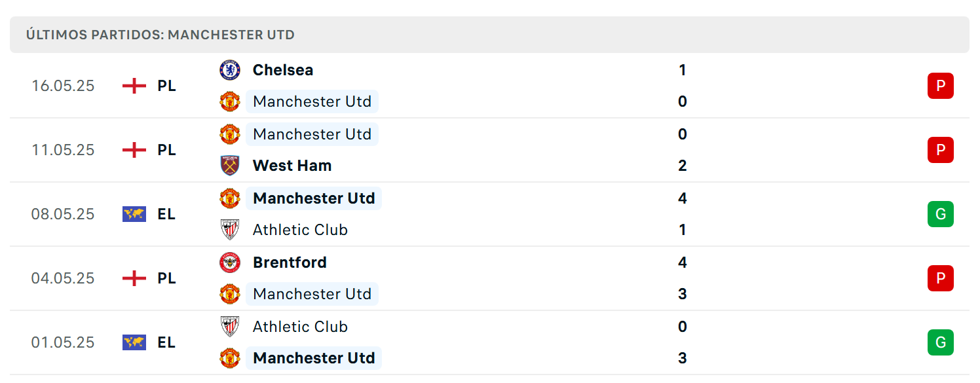Click the PL label for 11.05.25 match
Viewport: 980px width, 383px height.
166,150
